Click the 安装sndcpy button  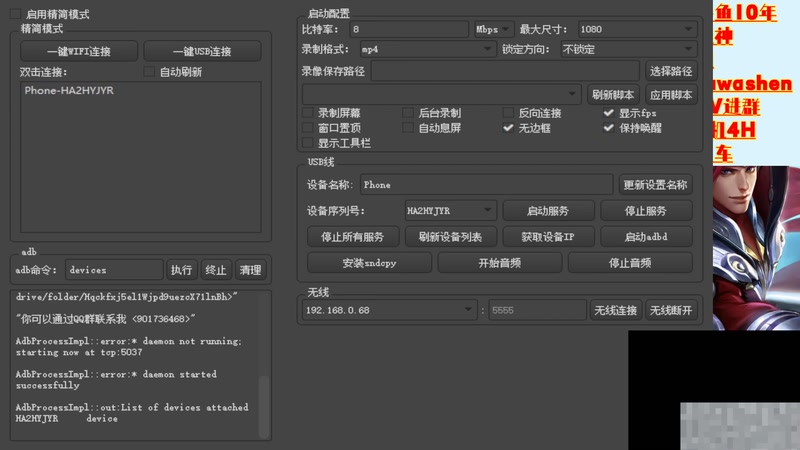[369, 263]
